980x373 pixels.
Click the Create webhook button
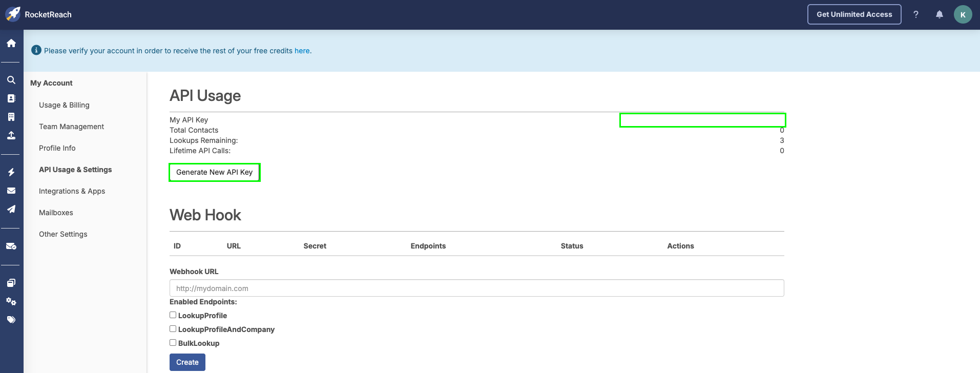click(x=187, y=362)
